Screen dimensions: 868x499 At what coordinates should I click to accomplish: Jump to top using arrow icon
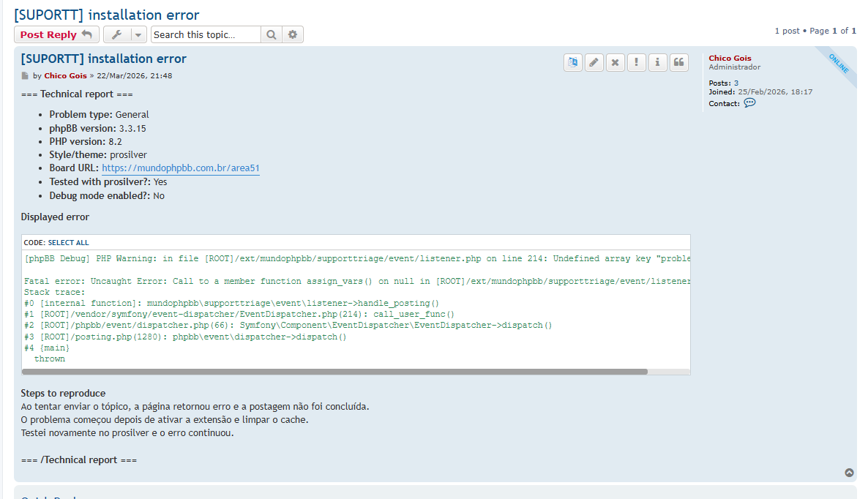[849, 473]
